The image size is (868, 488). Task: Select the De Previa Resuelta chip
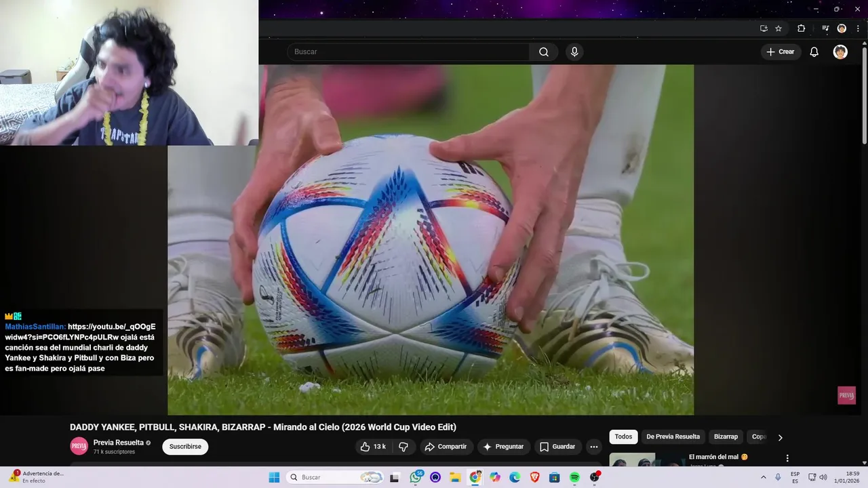[x=673, y=436]
